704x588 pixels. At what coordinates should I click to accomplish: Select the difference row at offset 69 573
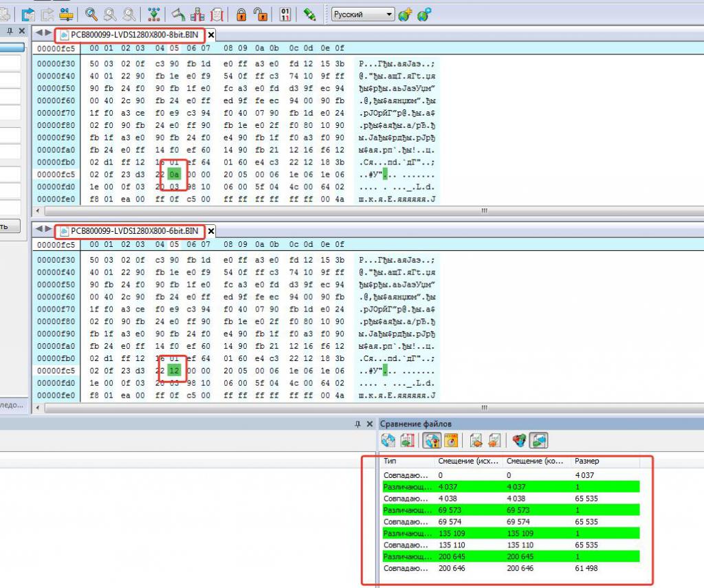509,510
